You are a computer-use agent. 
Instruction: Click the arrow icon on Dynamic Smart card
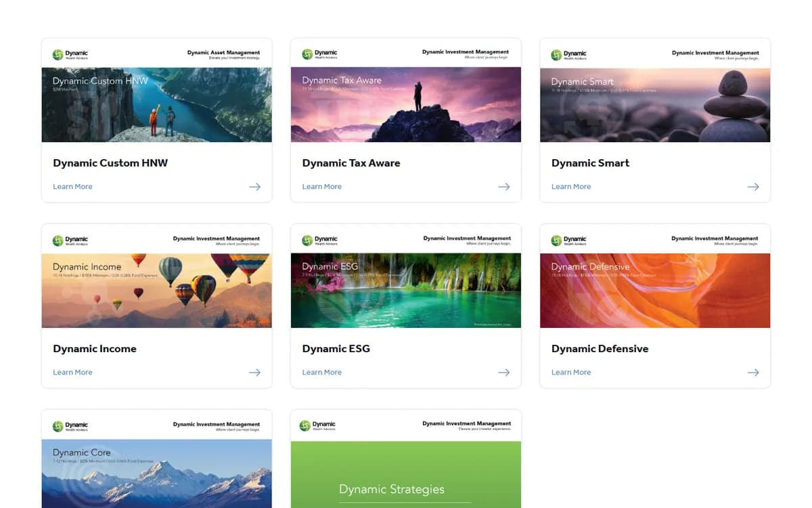pos(752,187)
